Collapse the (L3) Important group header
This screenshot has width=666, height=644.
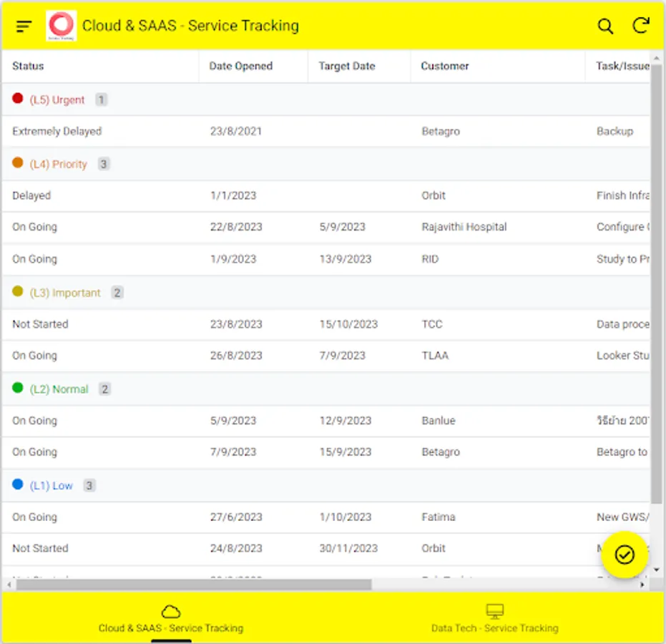(x=325, y=292)
